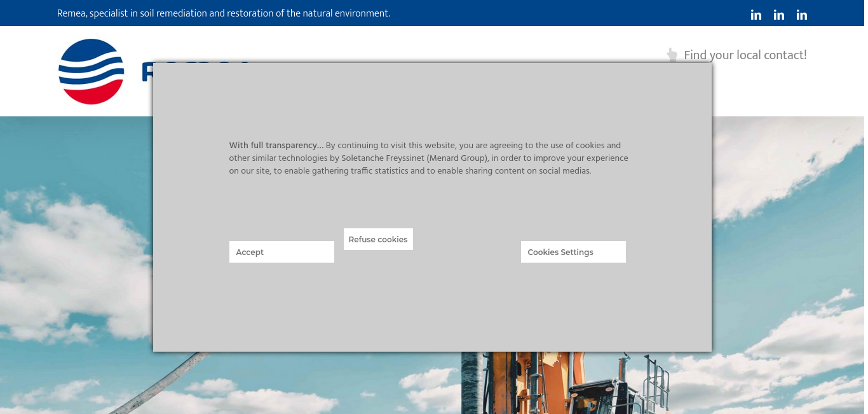The width and height of the screenshot is (868, 414).
Task: Open the leftmost LinkedIn icon in header
Action: tap(756, 15)
